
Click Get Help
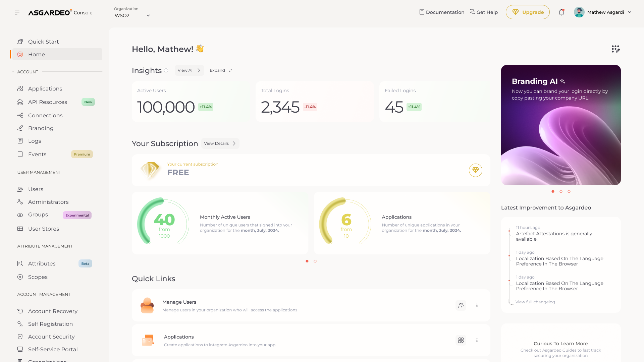click(x=484, y=12)
